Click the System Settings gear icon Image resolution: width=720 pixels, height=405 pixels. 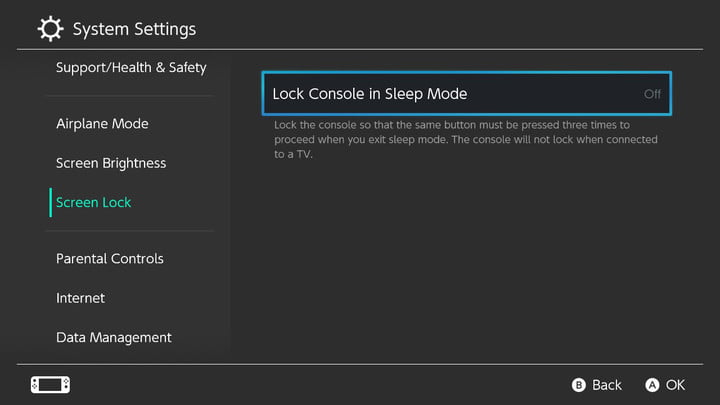(x=50, y=29)
